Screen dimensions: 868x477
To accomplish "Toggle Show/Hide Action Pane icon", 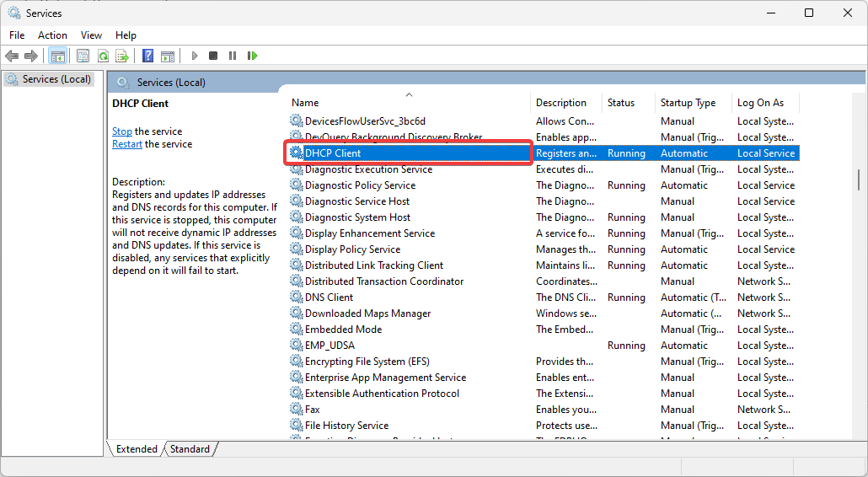I will click(x=168, y=56).
